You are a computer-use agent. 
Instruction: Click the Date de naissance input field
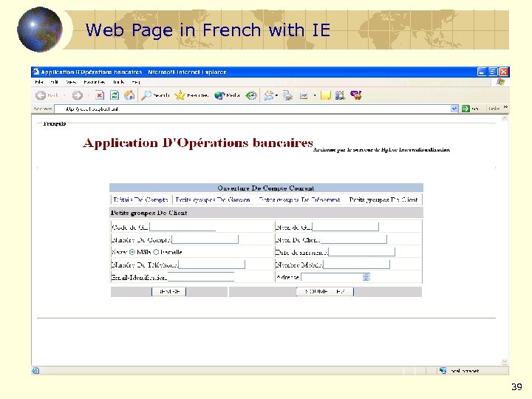(361, 252)
